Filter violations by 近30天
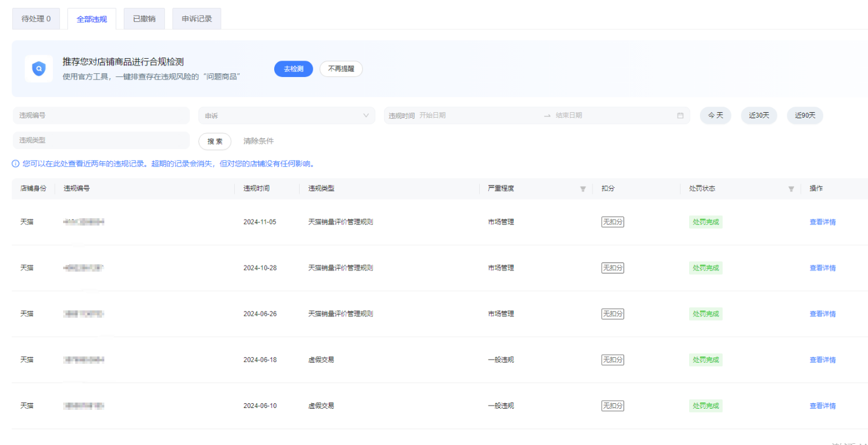Image resolution: width=868 pixels, height=445 pixels. tap(759, 116)
